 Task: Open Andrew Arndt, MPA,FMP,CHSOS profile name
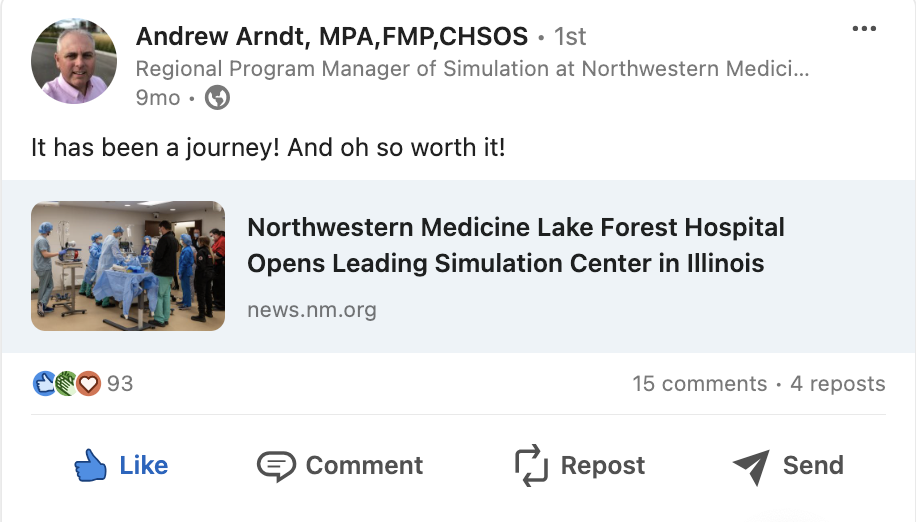pos(332,36)
